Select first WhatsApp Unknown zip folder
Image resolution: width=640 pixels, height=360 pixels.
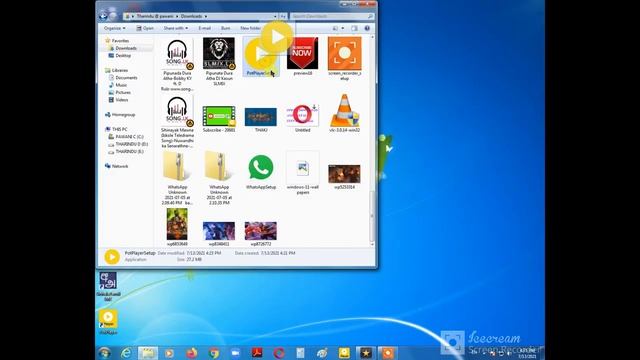[x=177, y=166]
